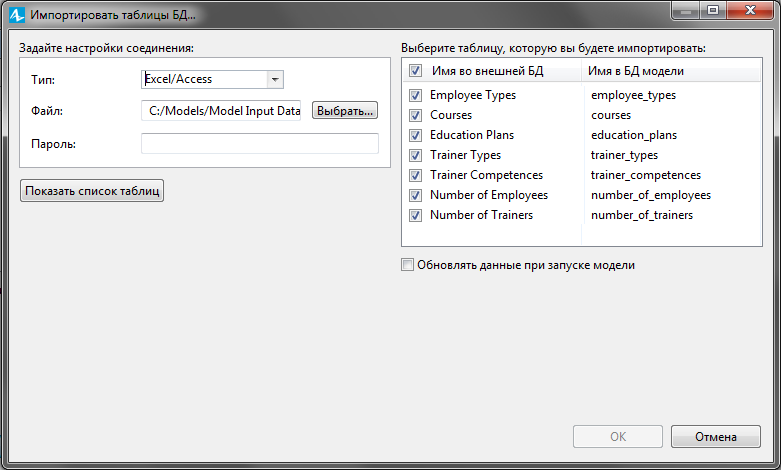Click the AnyLogic icon in title bar
Screen dimensions: 781x470
point(16,14)
